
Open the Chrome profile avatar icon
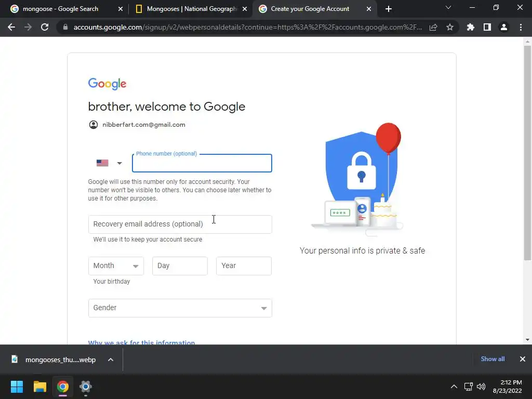504,27
